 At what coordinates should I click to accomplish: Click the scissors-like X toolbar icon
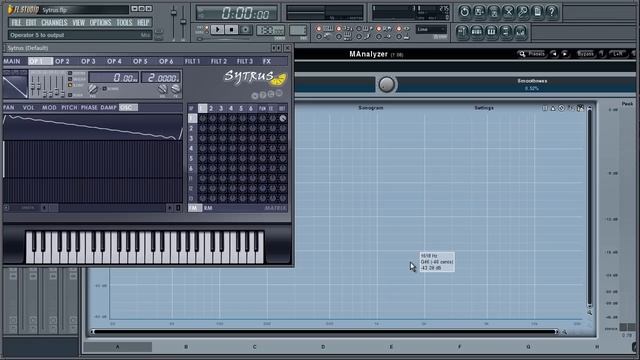(509, 12)
